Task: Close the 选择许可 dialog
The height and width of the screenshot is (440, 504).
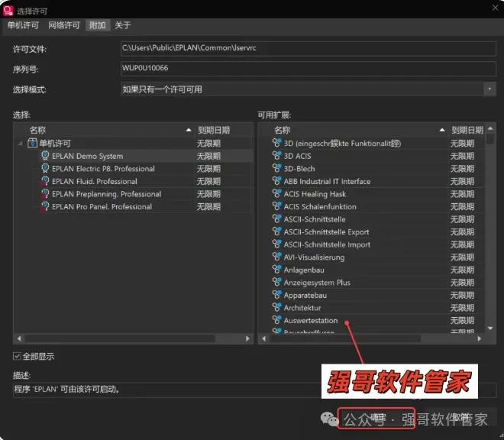Action: pyautogui.click(x=495, y=8)
